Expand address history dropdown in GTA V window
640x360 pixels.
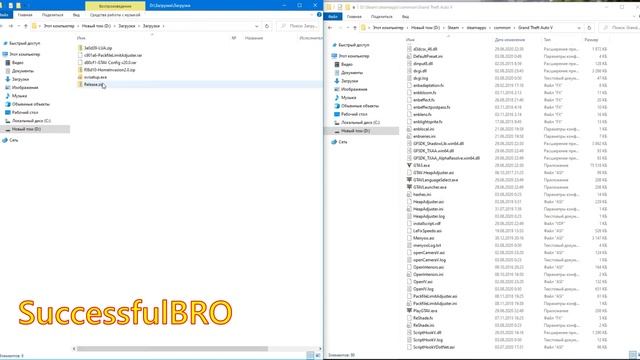(579, 28)
